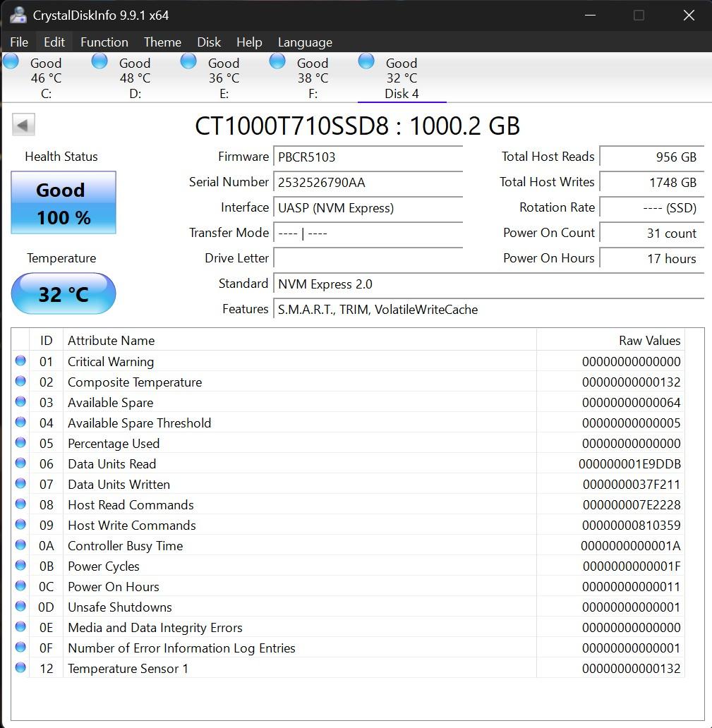Open the File menu
The width and height of the screenshot is (712, 728).
[x=19, y=42]
